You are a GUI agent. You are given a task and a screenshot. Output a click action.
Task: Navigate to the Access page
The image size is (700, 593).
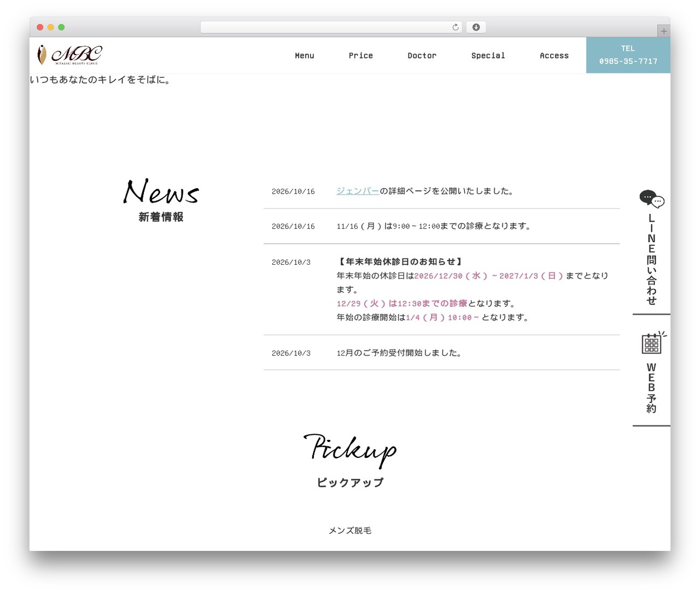pos(554,55)
